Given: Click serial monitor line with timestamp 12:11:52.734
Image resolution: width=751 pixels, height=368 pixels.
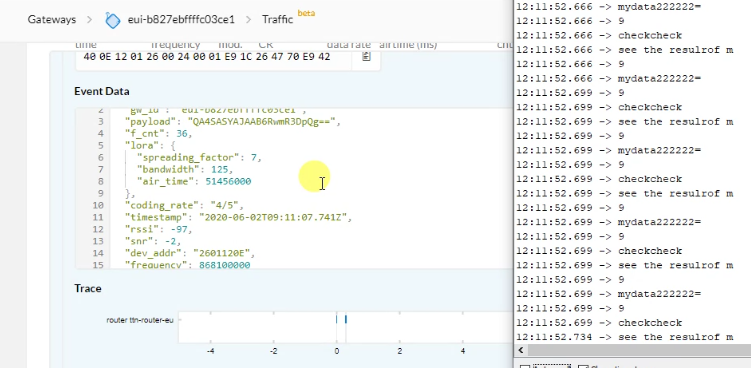Looking at the screenshot, I should pyautogui.click(x=625, y=337).
